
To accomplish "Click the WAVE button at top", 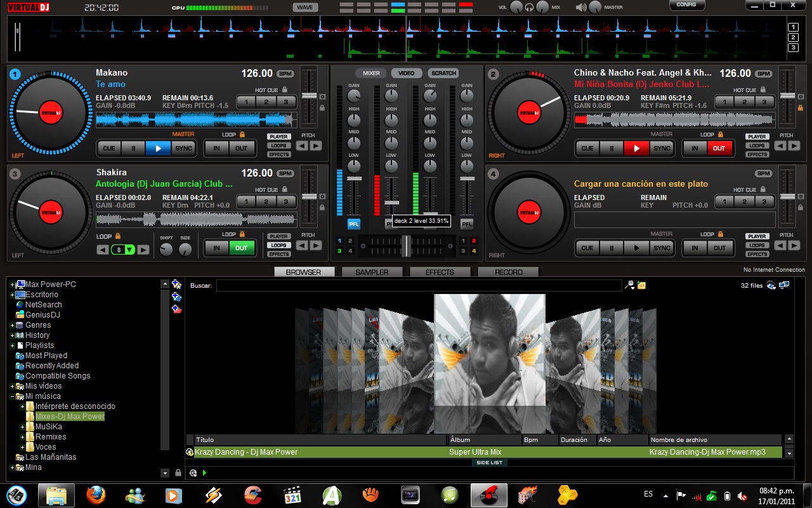I will coord(305,7).
